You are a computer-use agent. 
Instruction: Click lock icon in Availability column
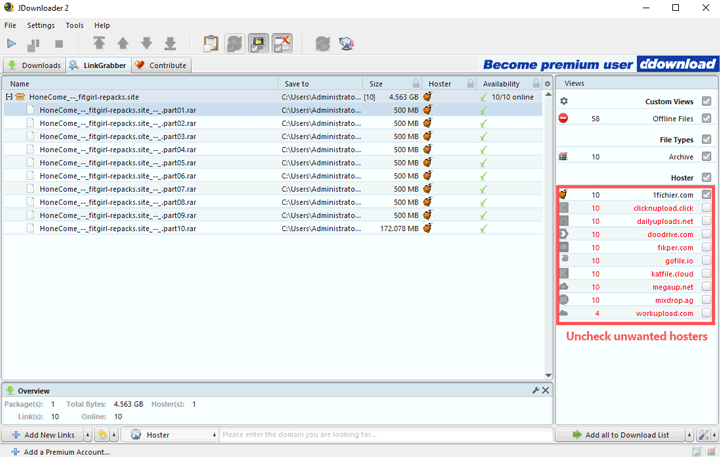click(x=536, y=83)
